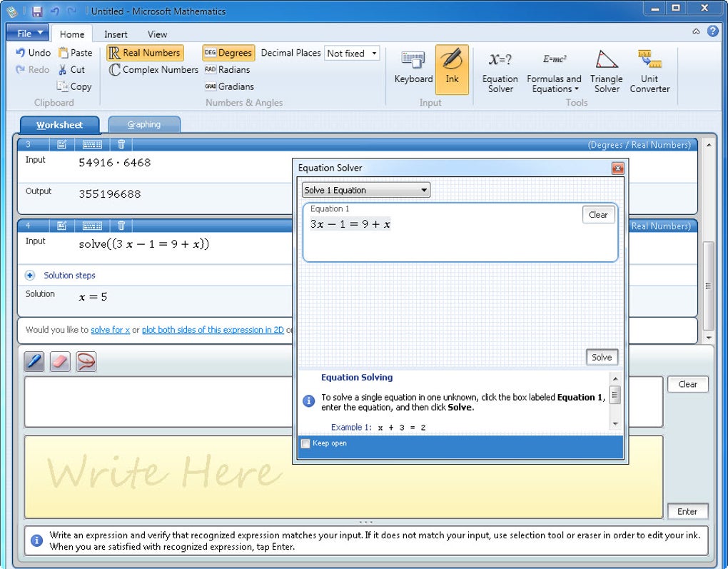The width and height of the screenshot is (728, 569).
Task: Select Real Numbers mode
Action: (x=145, y=53)
